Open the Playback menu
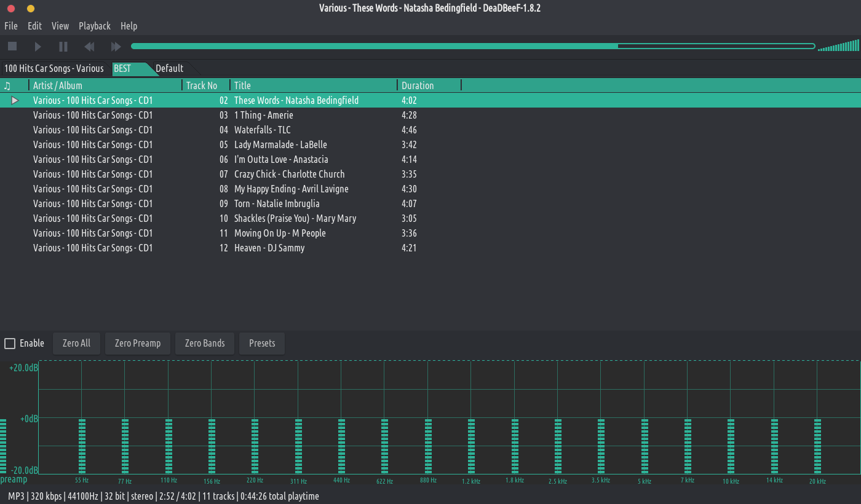 95,26
